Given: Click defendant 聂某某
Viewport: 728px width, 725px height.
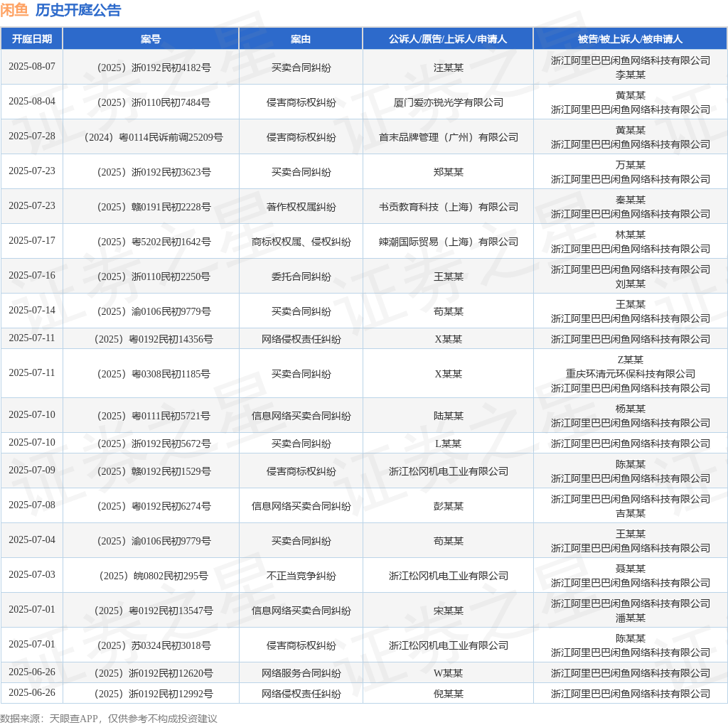Looking at the screenshot, I should click(x=630, y=569).
